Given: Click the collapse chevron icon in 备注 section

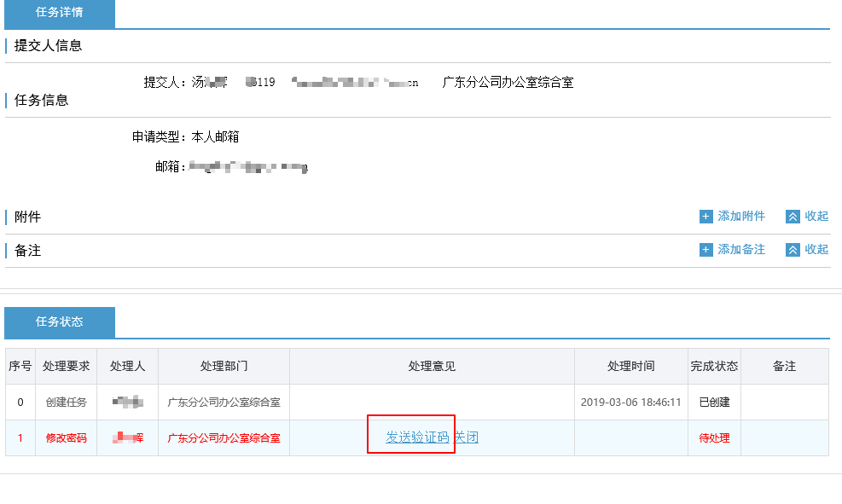Looking at the screenshot, I should coord(793,250).
